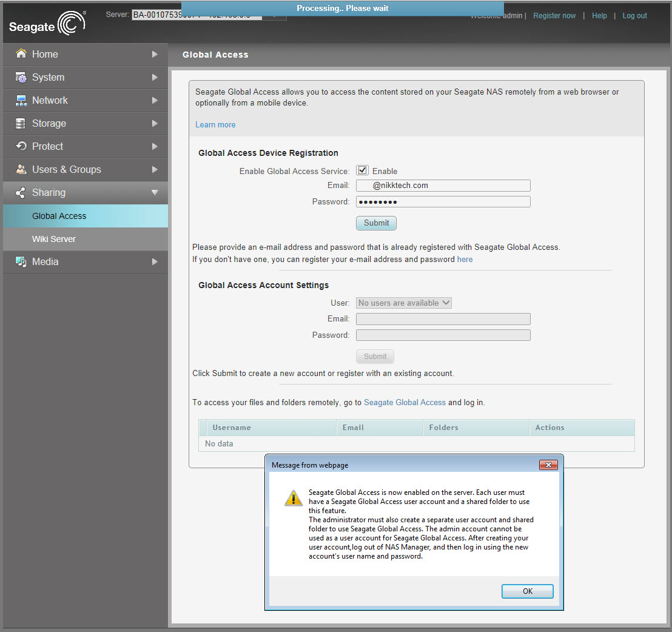Close the Message from webpage dialog

[548, 465]
